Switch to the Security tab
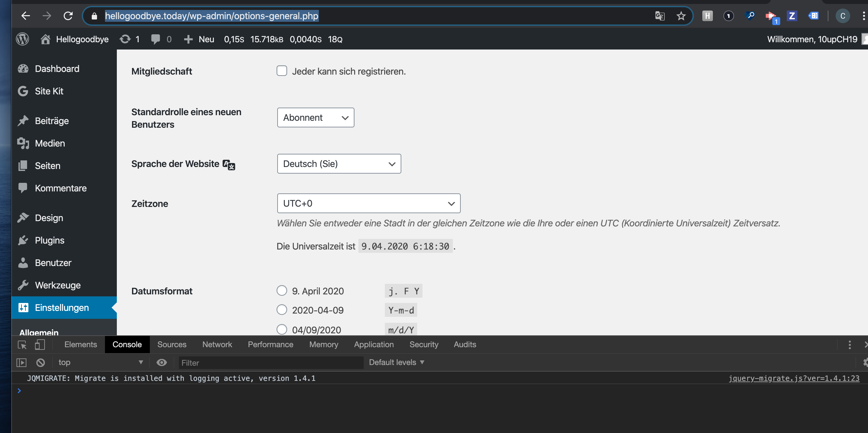 tap(424, 344)
